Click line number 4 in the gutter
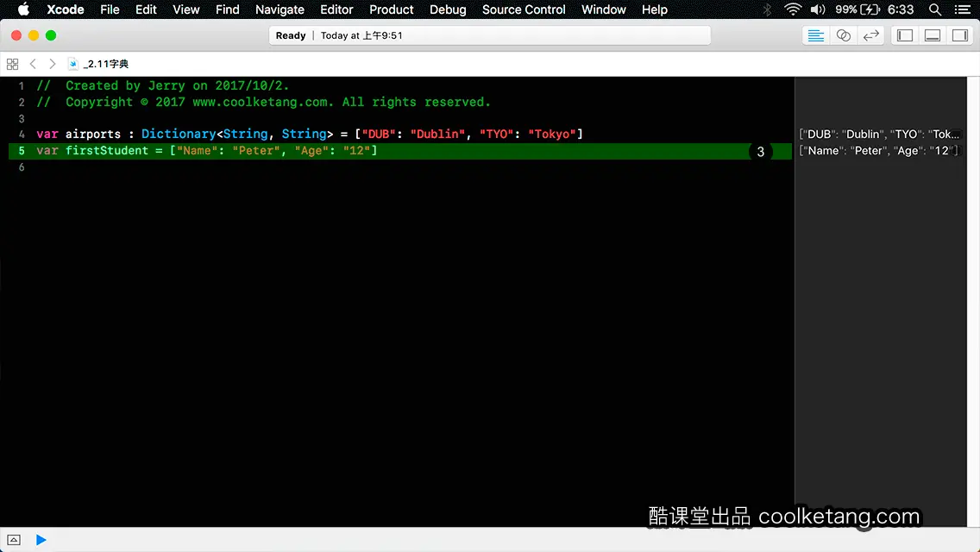This screenshot has width=980, height=552. pos(22,135)
